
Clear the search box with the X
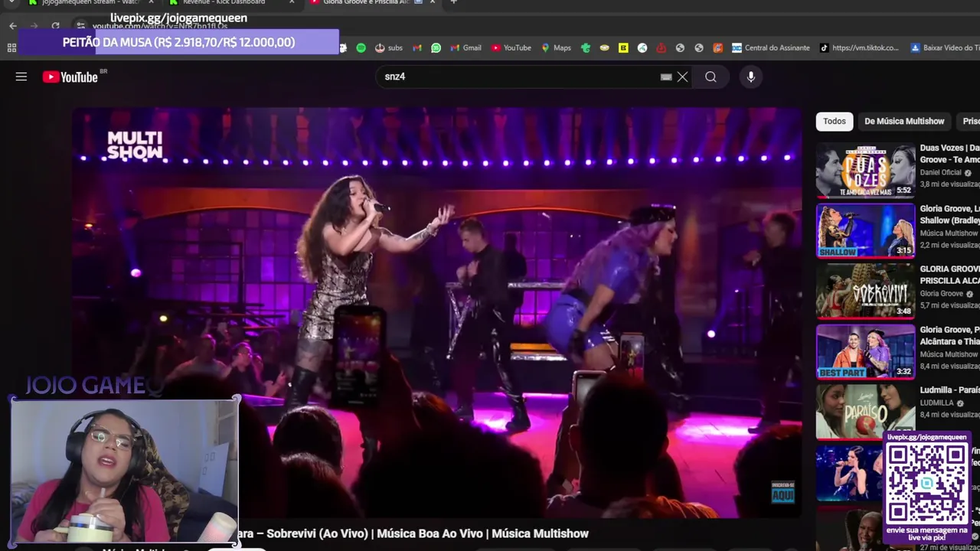pyautogui.click(x=682, y=77)
